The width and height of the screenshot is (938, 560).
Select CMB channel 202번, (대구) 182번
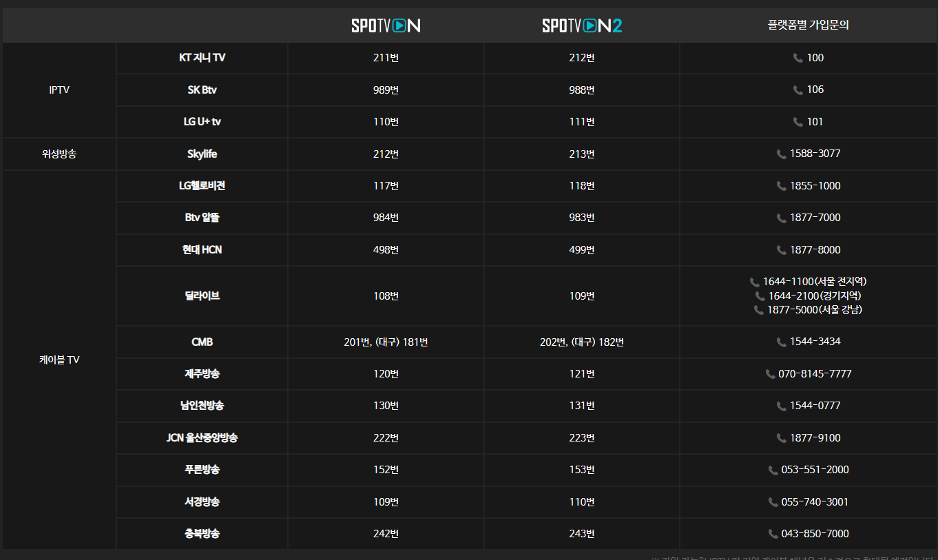click(582, 342)
